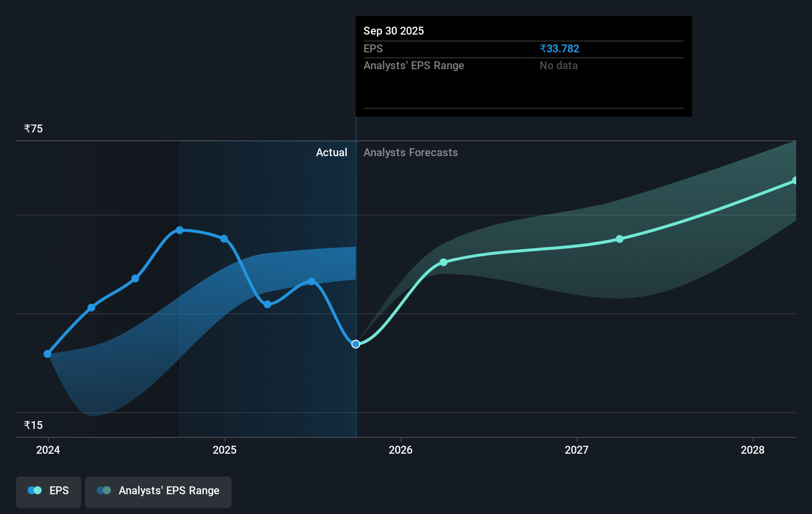Click the ₹33.782 EPS value link
812x514 pixels.
[559, 48]
